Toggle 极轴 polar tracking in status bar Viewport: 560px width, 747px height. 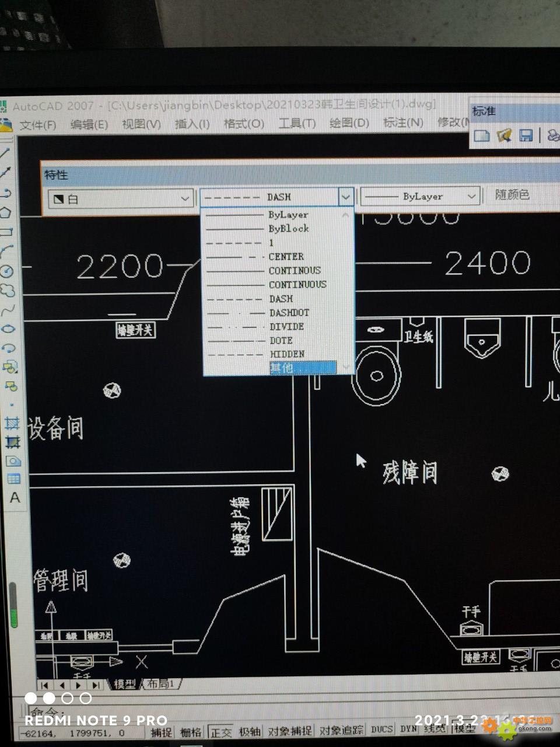pos(250,731)
